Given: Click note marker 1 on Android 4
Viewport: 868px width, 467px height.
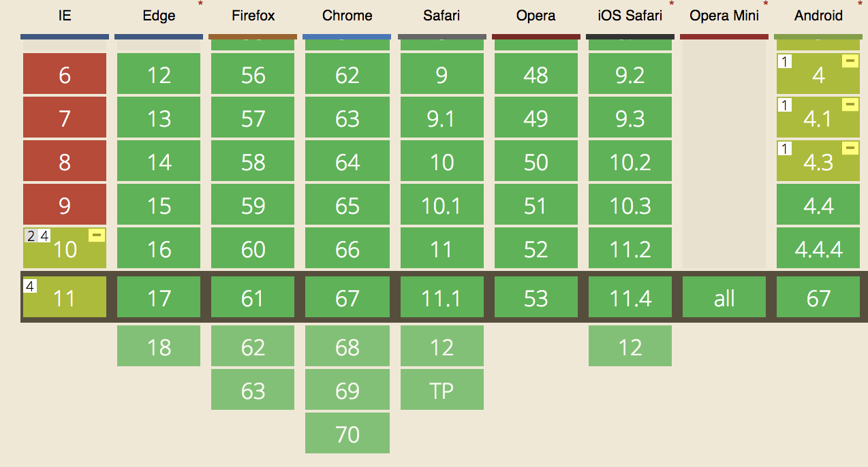Looking at the screenshot, I should pos(785,62).
